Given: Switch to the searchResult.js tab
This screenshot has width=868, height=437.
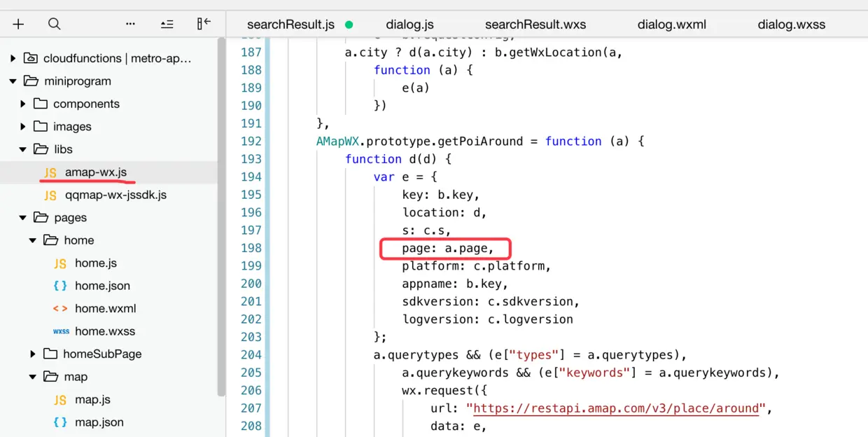Looking at the screenshot, I should (290, 25).
